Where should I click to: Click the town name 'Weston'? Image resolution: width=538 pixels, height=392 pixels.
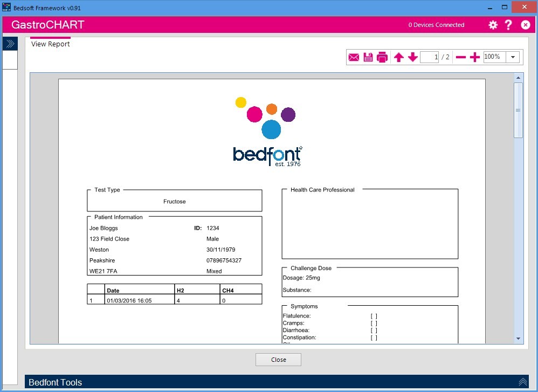(99, 250)
